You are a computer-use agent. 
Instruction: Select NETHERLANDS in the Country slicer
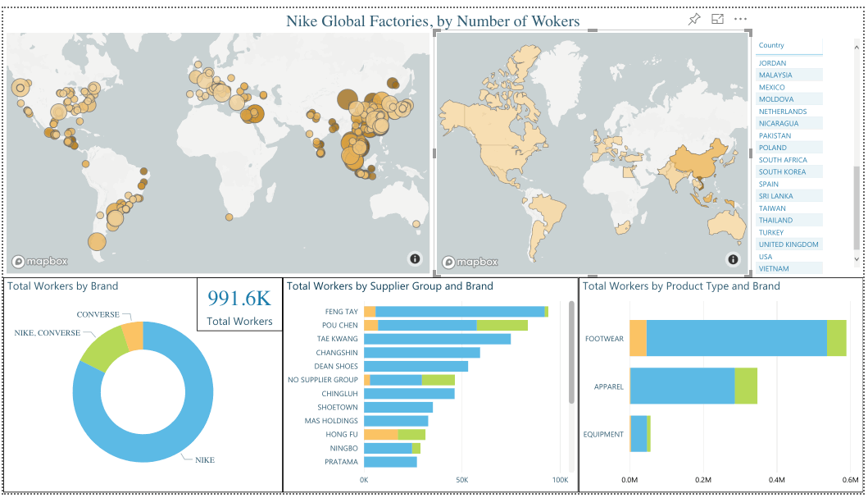pos(788,112)
